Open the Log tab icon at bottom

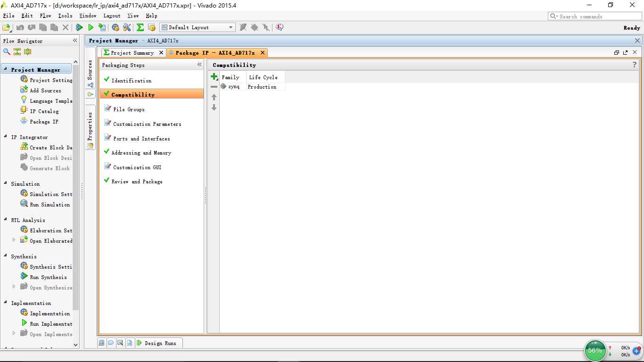(120, 343)
